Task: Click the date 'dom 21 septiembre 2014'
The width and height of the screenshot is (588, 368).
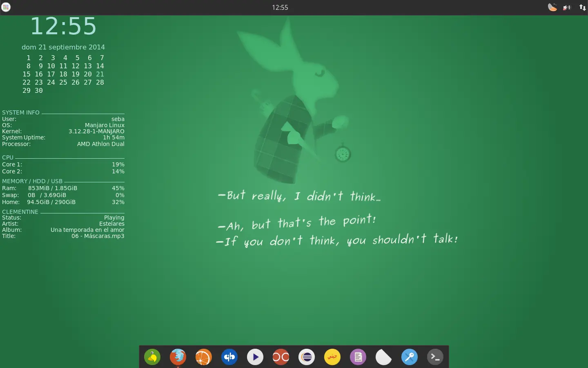Action: click(63, 47)
